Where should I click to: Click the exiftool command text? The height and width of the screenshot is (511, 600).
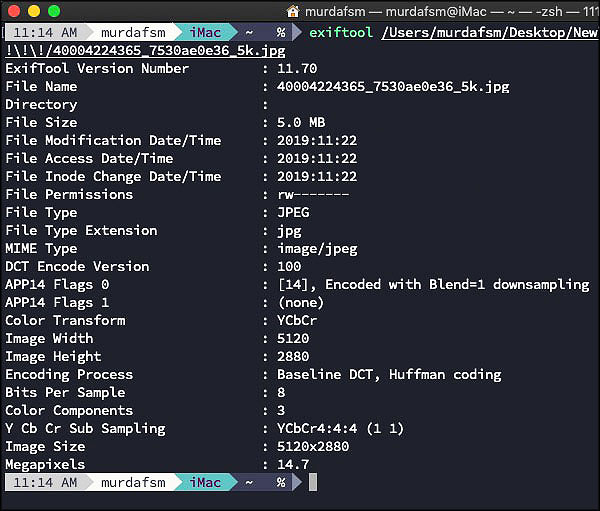coord(341,32)
